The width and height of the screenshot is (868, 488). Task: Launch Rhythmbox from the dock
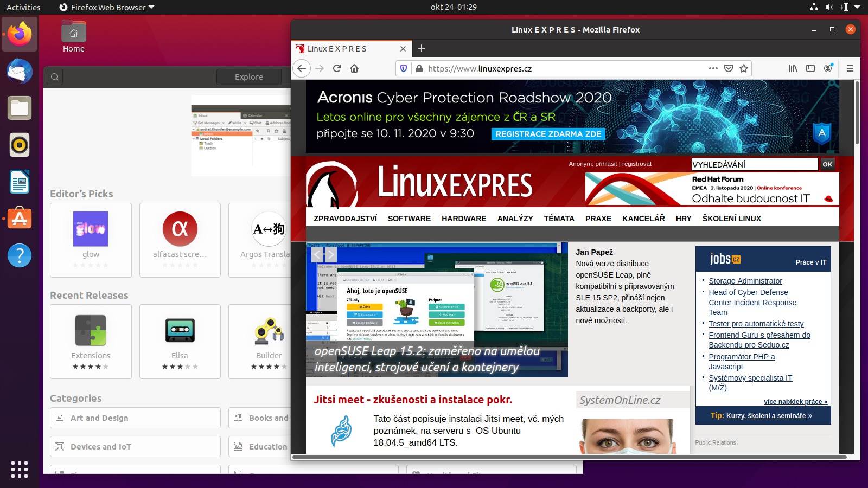(20, 145)
